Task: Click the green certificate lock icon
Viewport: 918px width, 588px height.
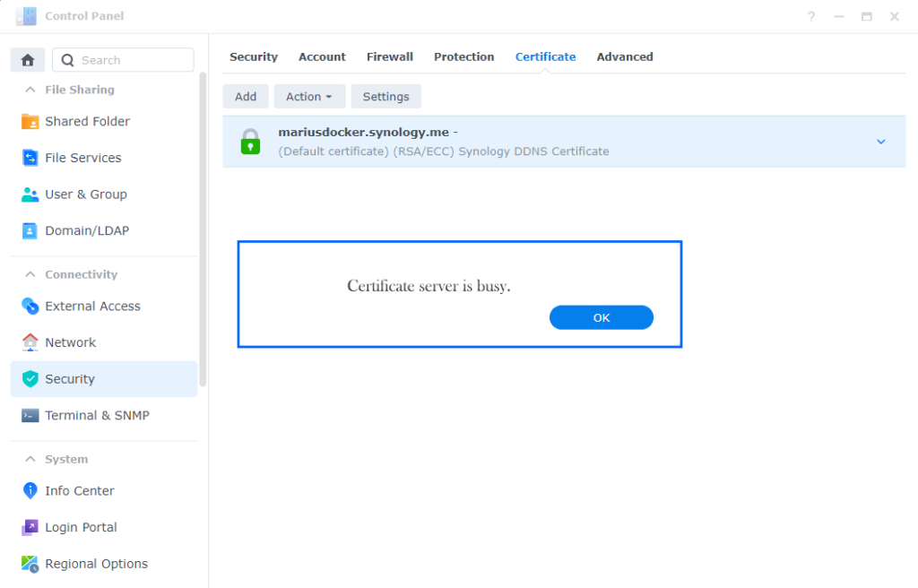Action: pos(249,141)
